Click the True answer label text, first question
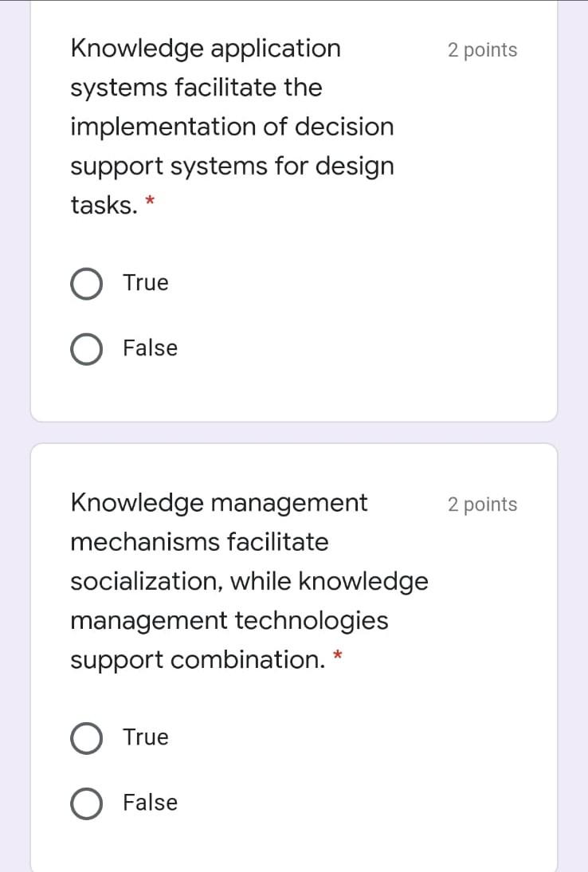 pyautogui.click(x=144, y=283)
